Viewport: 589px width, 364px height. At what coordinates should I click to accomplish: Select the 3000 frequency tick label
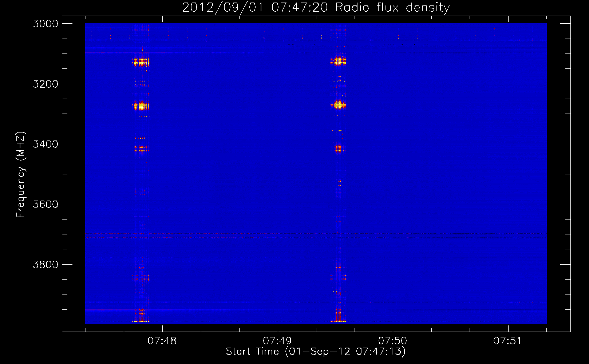[x=46, y=24]
